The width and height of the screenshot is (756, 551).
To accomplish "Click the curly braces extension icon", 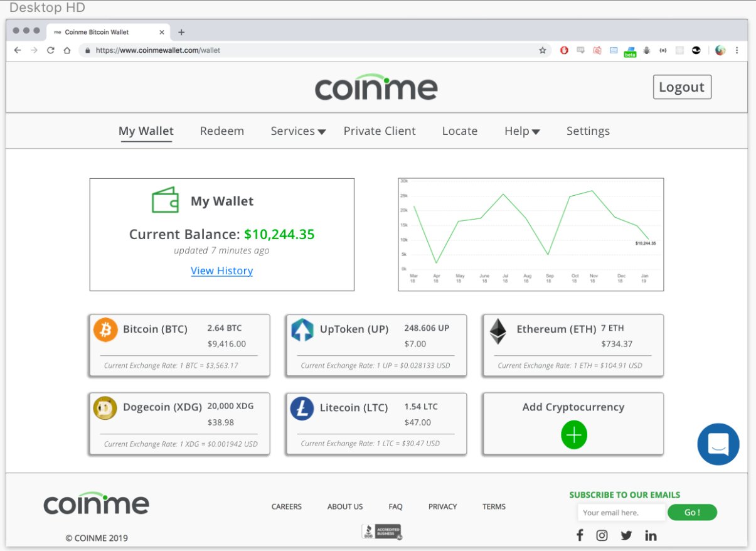I will 663,50.
